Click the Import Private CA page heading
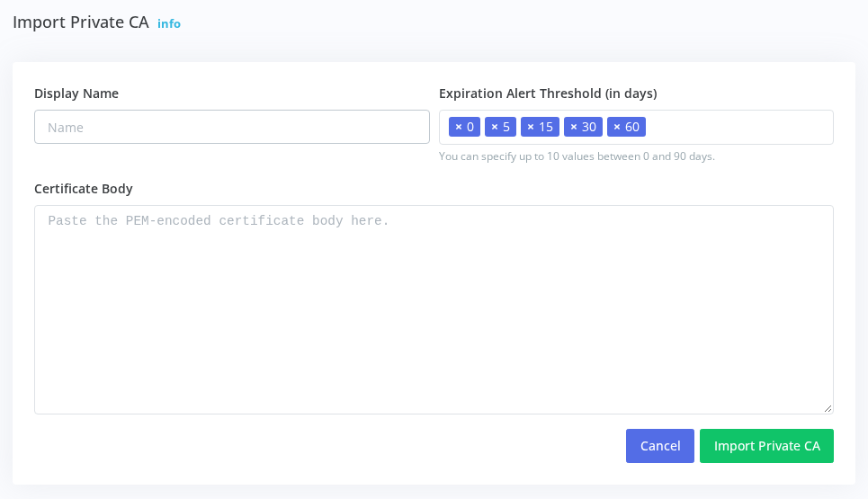Viewport: 868px width, 499px height. click(81, 22)
